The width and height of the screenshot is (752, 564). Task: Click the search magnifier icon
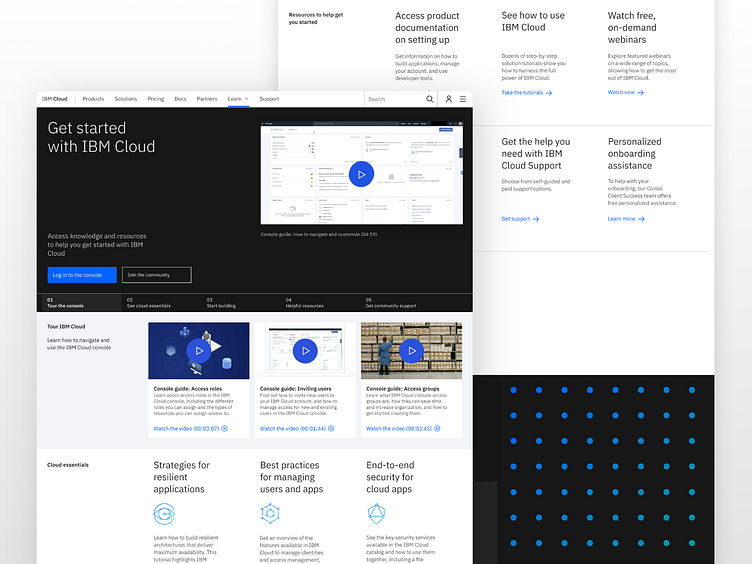430,99
